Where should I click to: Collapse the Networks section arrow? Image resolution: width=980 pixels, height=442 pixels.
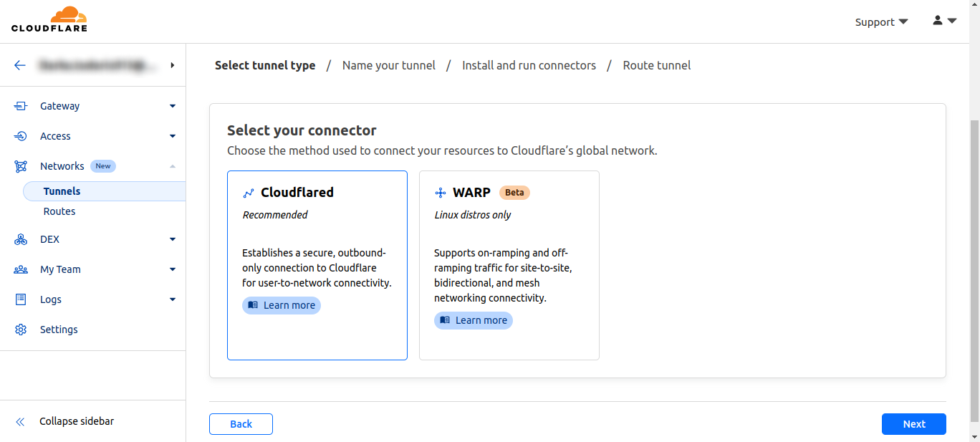173,166
